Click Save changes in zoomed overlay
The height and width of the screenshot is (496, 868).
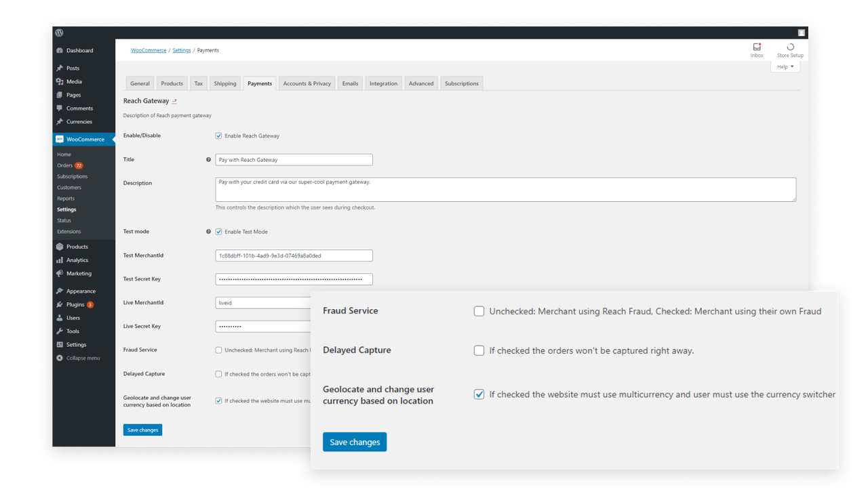tap(355, 442)
